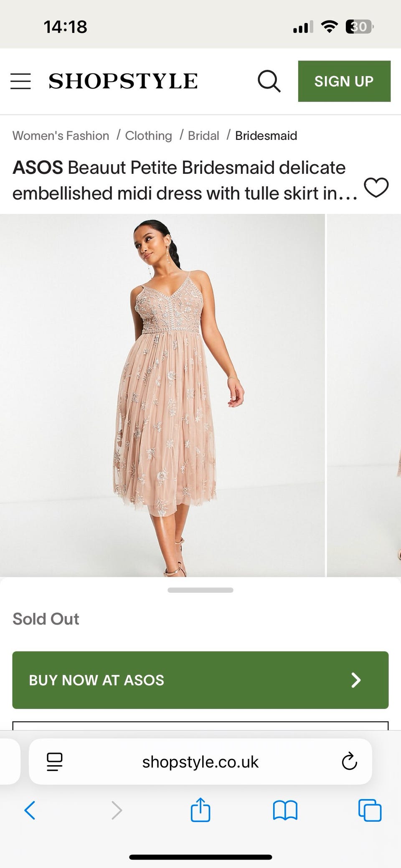
Task: Tap the shopstyle.co.uk address field
Action: (200, 761)
